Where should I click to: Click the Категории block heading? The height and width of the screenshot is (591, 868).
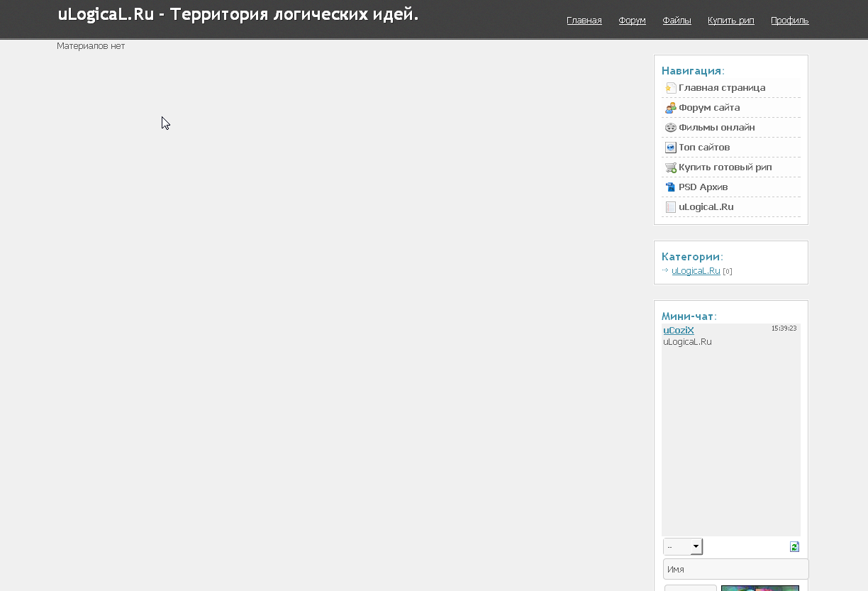click(x=692, y=257)
